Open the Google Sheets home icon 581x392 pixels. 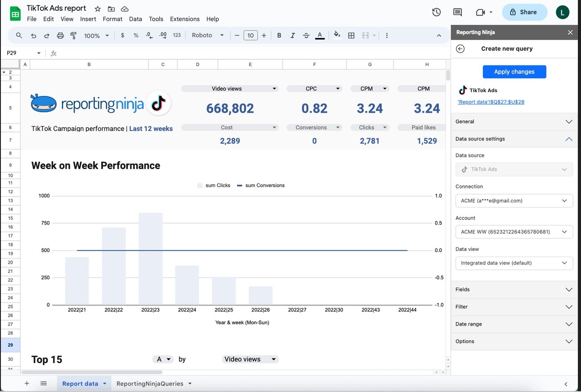(x=15, y=13)
